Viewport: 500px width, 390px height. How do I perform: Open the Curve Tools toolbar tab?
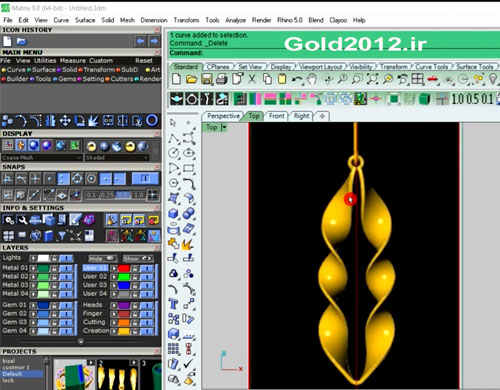click(x=432, y=67)
